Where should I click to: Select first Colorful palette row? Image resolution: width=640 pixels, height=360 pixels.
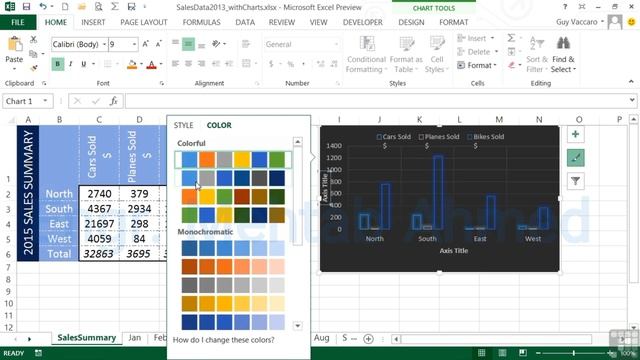[x=233, y=160]
